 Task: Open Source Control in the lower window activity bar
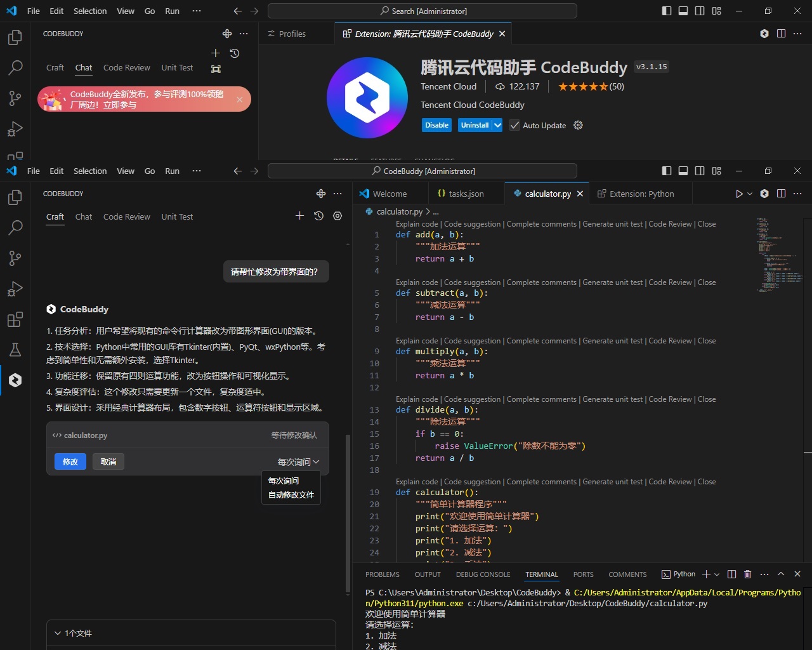tap(15, 258)
